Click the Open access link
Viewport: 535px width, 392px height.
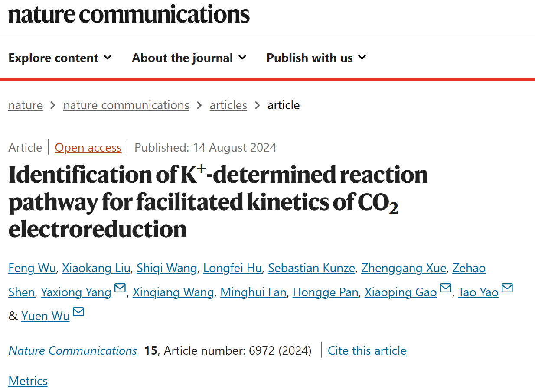click(88, 148)
